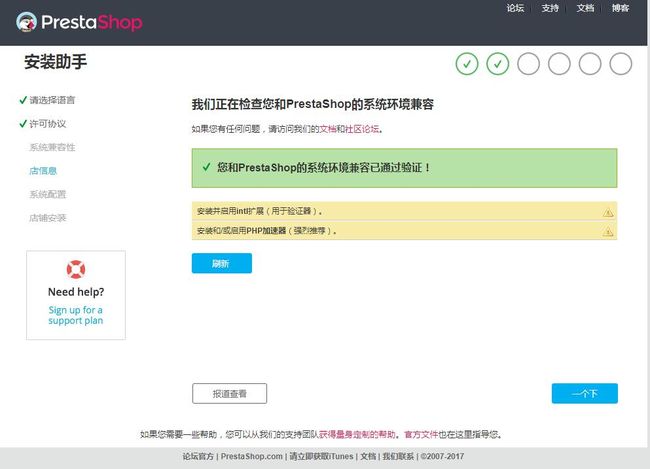Select the 许可协议 step in sidebar
650x469 pixels.
[x=48, y=124]
